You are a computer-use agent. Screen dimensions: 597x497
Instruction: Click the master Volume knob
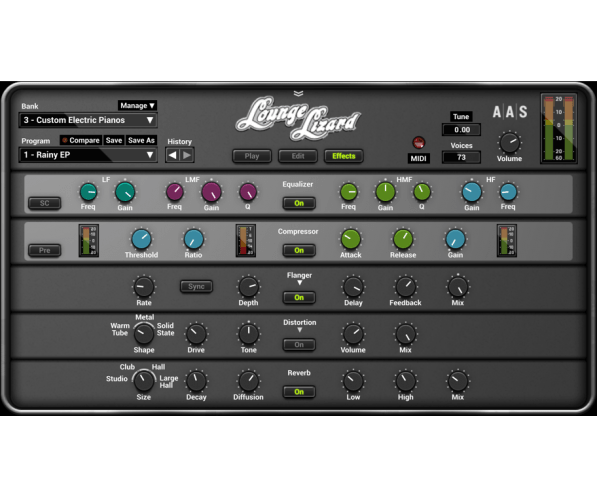pyautogui.click(x=509, y=143)
